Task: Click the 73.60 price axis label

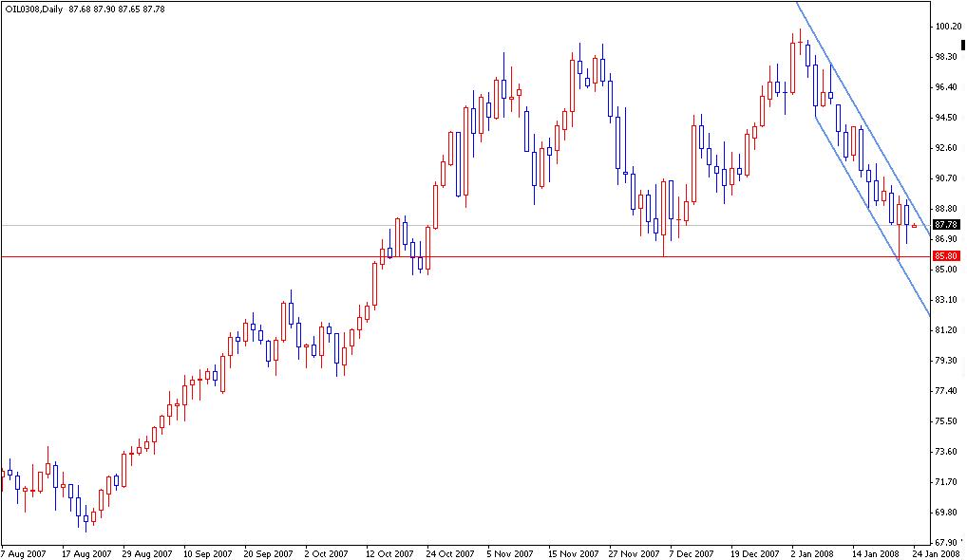Action: pyautogui.click(x=947, y=452)
